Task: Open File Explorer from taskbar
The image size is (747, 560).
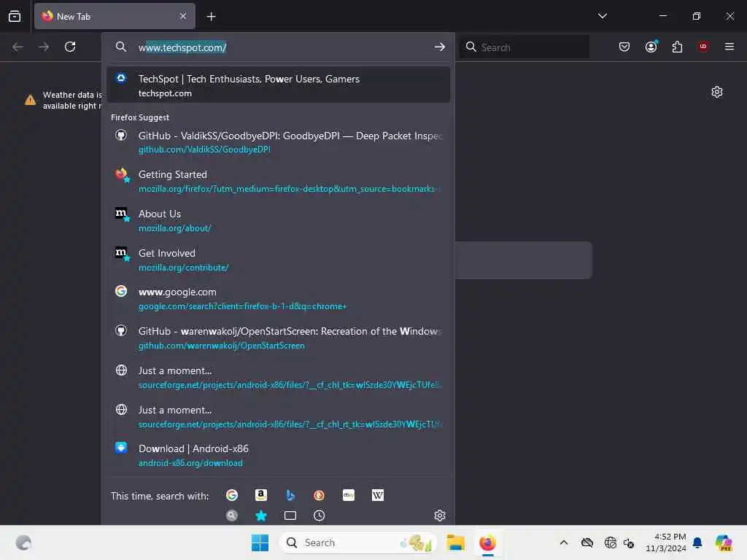Action: 455,542
